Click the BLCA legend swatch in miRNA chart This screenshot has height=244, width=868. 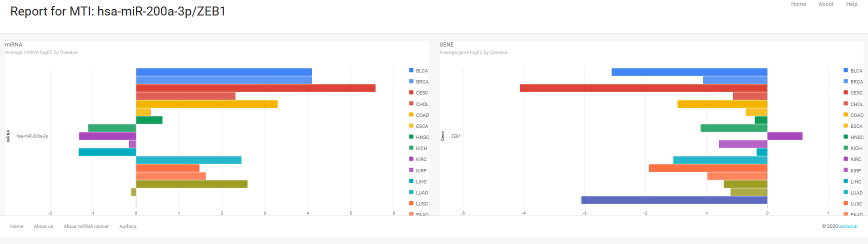[411, 70]
